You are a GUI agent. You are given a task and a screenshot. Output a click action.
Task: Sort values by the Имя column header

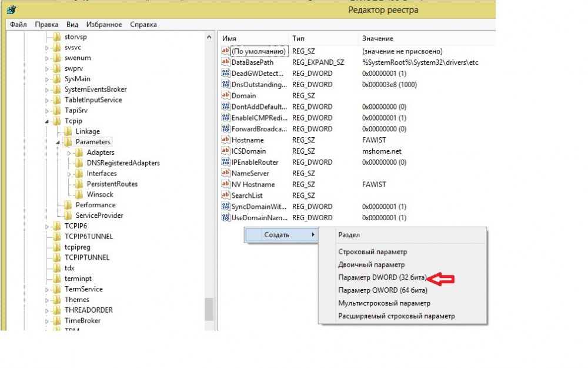point(253,38)
